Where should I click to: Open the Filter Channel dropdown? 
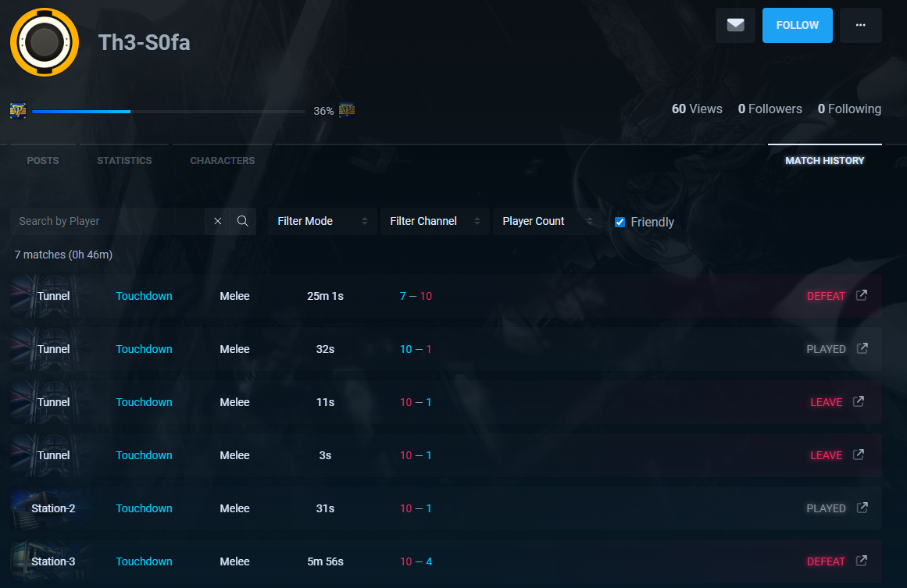pyautogui.click(x=434, y=221)
